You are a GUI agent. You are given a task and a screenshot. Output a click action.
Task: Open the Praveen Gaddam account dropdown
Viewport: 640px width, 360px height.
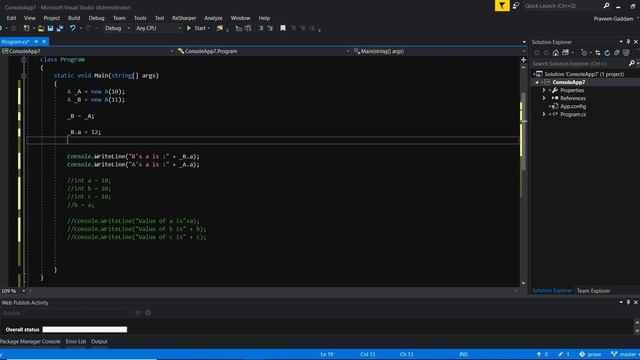tap(616, 19)
